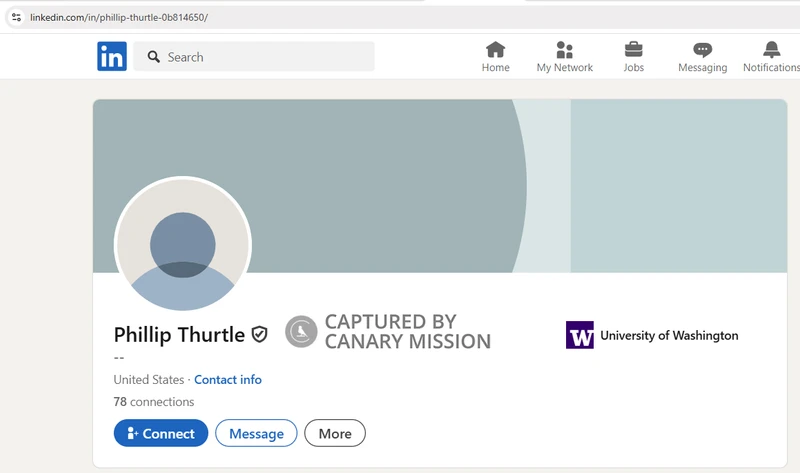Go to My Network icon
800x473 pixels.
coord(564,50)
